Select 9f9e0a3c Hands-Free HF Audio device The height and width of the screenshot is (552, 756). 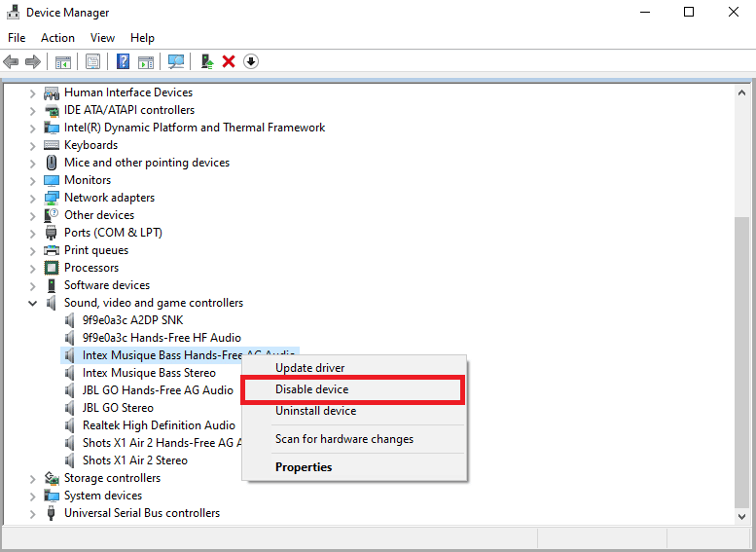click(x=162, y=338)
